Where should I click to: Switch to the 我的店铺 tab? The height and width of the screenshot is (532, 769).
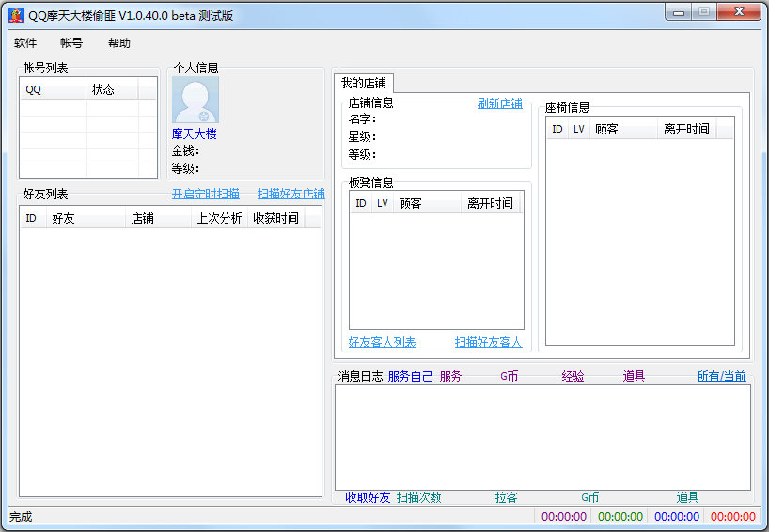pyautogui.click(x=364, y=83)
